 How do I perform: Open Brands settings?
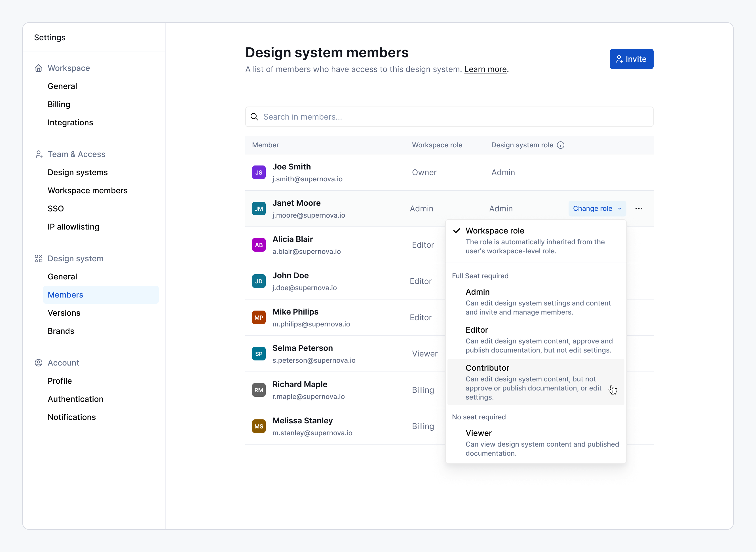61,331
